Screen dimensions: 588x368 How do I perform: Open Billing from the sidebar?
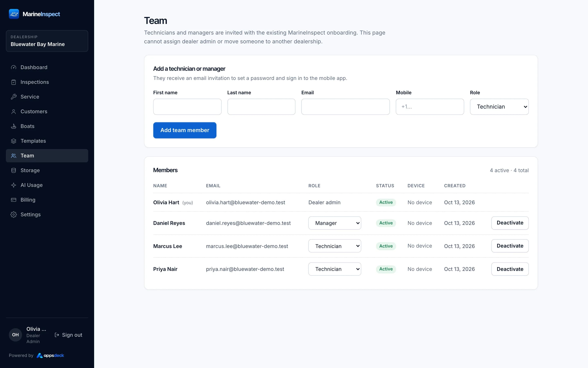[x=47, y=200]
